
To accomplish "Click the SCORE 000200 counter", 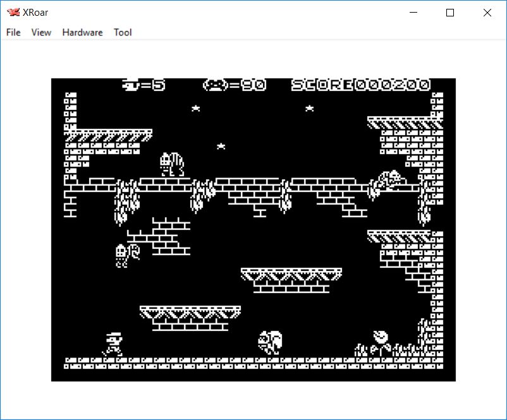I will pyautogui.click(x=360, y=85).
